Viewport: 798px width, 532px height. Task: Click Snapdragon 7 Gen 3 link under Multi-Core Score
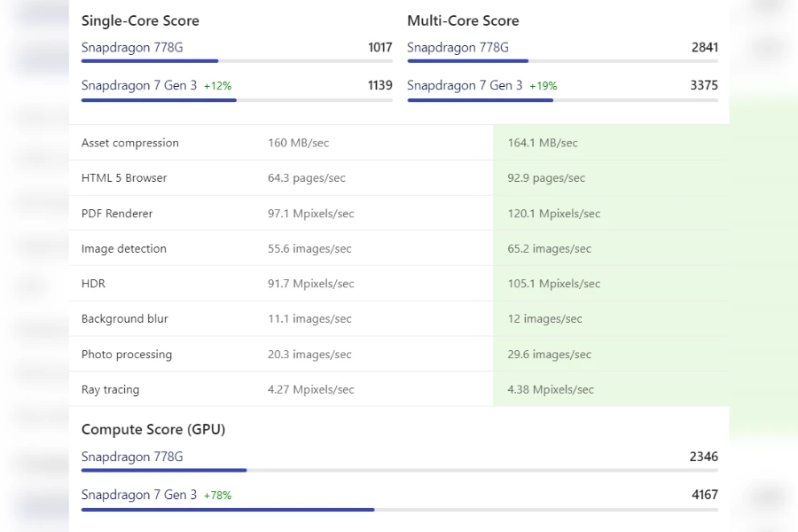[x=465, y=86]
